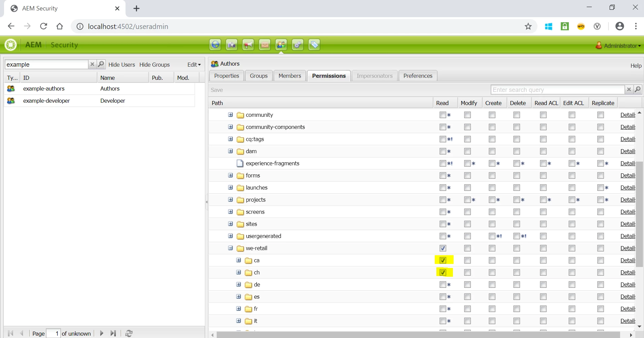Open the green padlock extension icon
The height and width of the screenshot is (338, 644).
click(565, 26)
